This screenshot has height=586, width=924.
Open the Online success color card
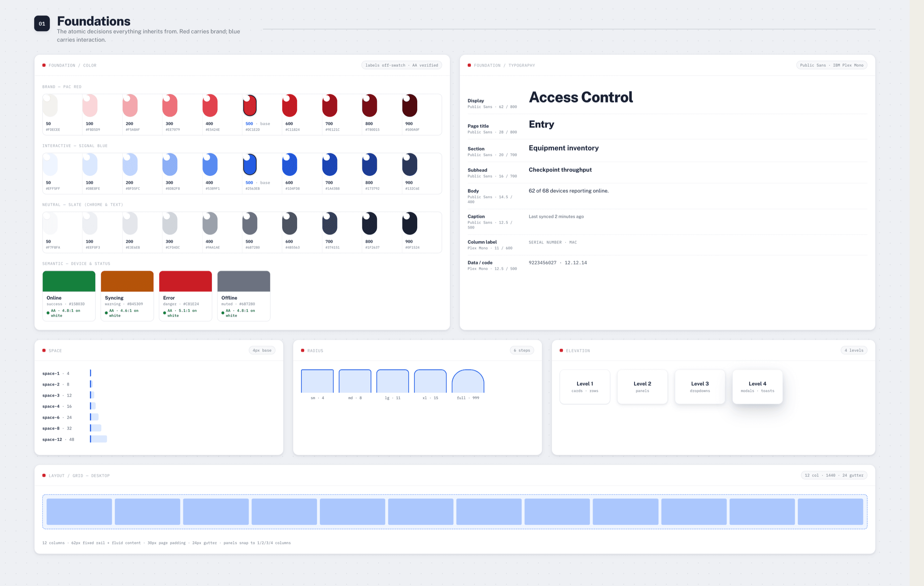69,296
